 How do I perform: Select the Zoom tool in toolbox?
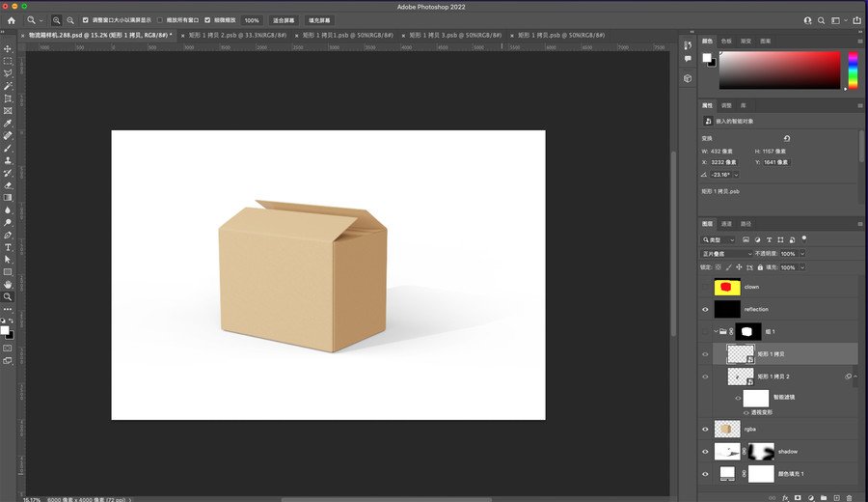click(8, 297)
